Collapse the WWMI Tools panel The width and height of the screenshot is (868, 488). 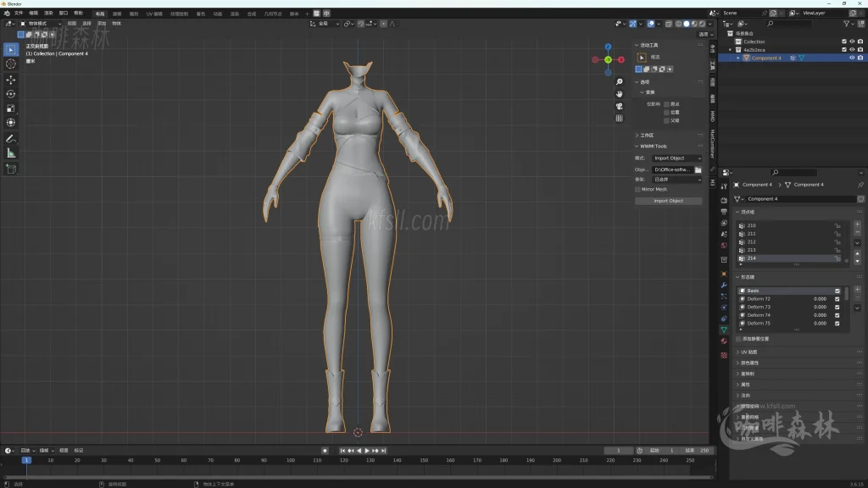pyautogui.click(x=654, y=146)
